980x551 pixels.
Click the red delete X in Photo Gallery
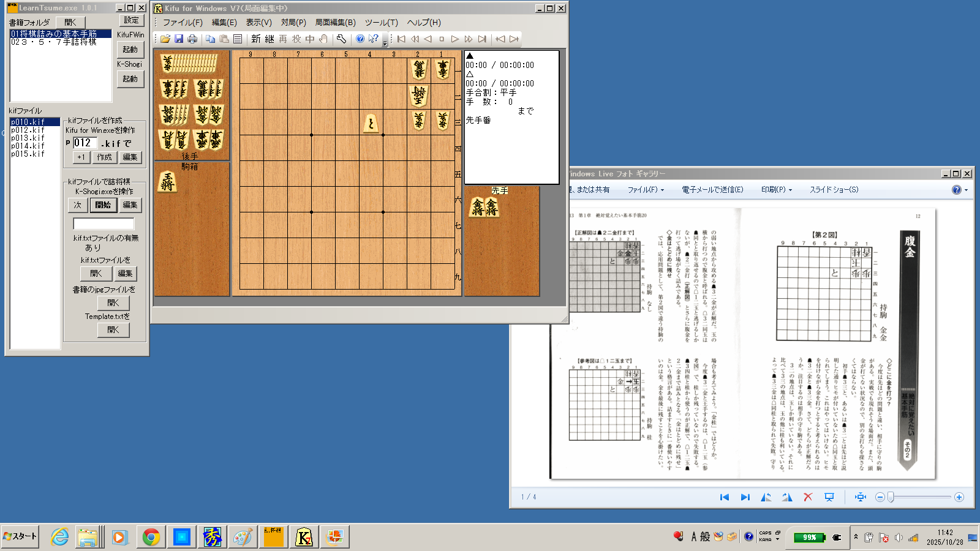808,497
